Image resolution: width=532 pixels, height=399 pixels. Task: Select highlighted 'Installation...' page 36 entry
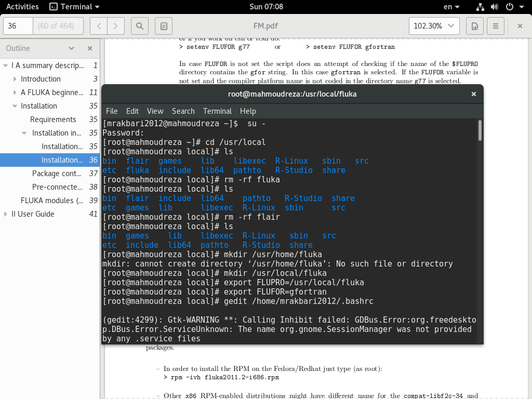50,160
